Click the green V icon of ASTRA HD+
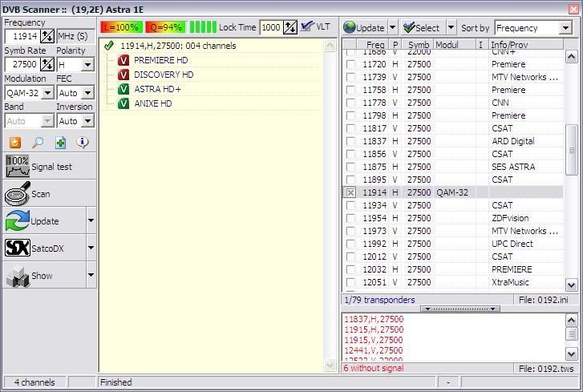 (x=123, y=89)
